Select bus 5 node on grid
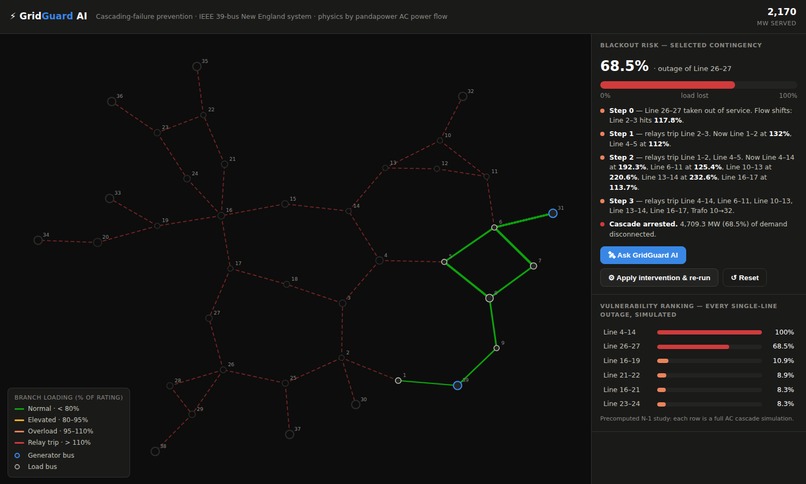The width and height of the screenshot is (806, 484). coord(444,262)
